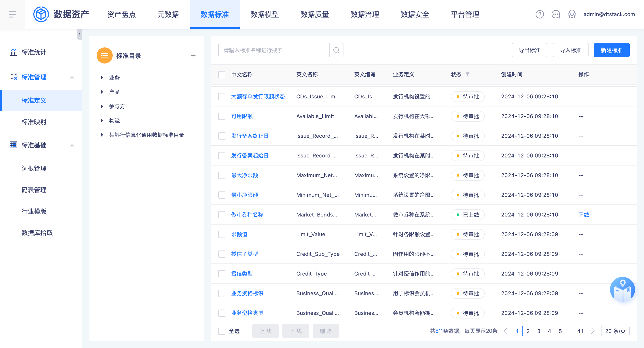Check the 限额值 row checkbox
Image resolution: width=644 pixels, height=348 pixels.
pos(222,234)
